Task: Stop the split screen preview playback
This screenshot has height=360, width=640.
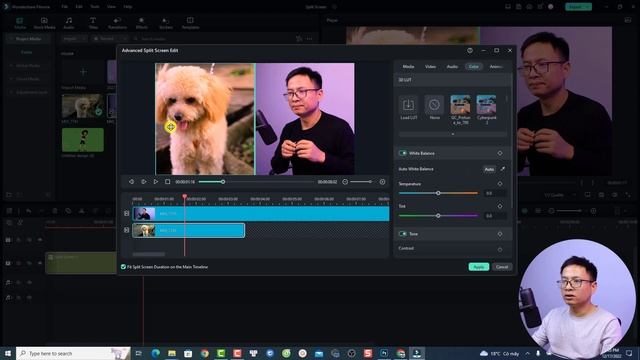Action: (167, 182)
